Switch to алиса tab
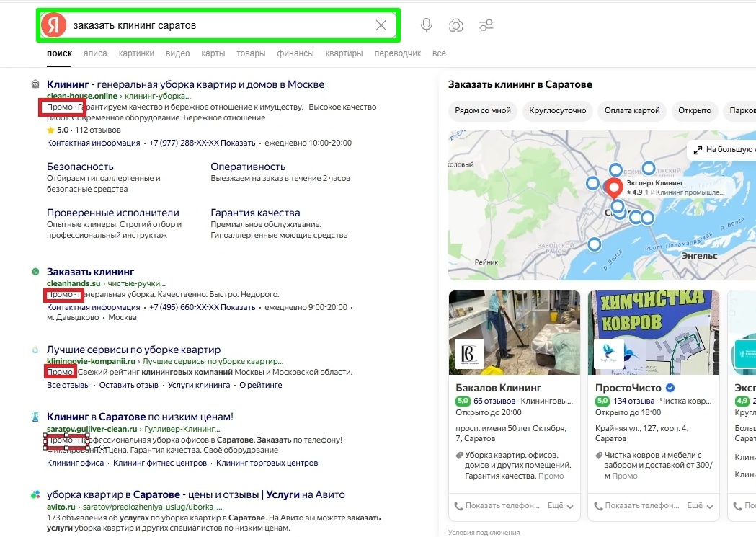 click(x=95, y=53)
